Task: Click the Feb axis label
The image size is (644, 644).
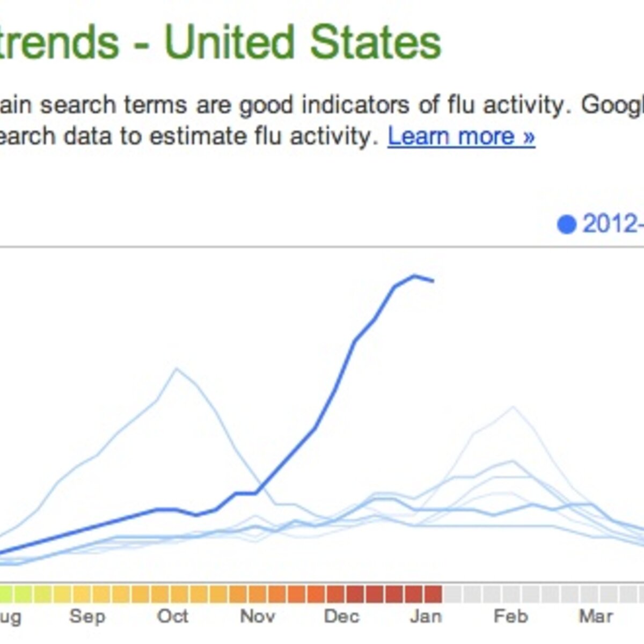Action: [x=511, y=616]
